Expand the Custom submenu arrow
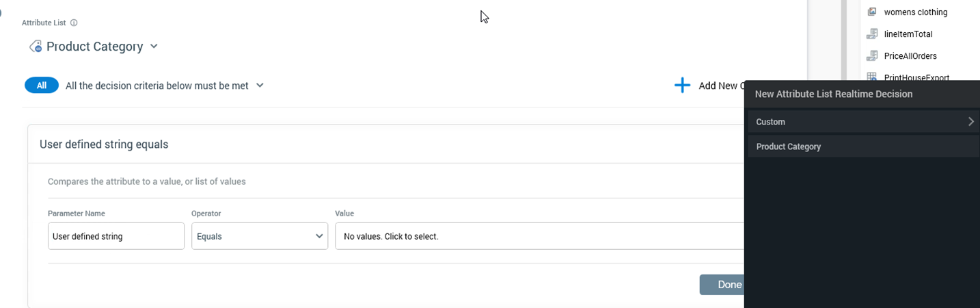Image resolution: width=980 pixels, height=308 pixels. tap(970, 122)
